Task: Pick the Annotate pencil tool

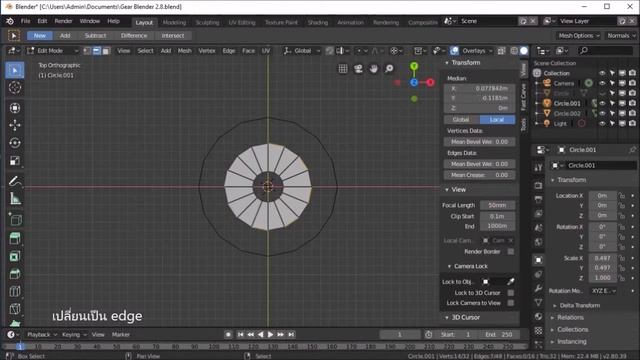Action: (15, 181)
